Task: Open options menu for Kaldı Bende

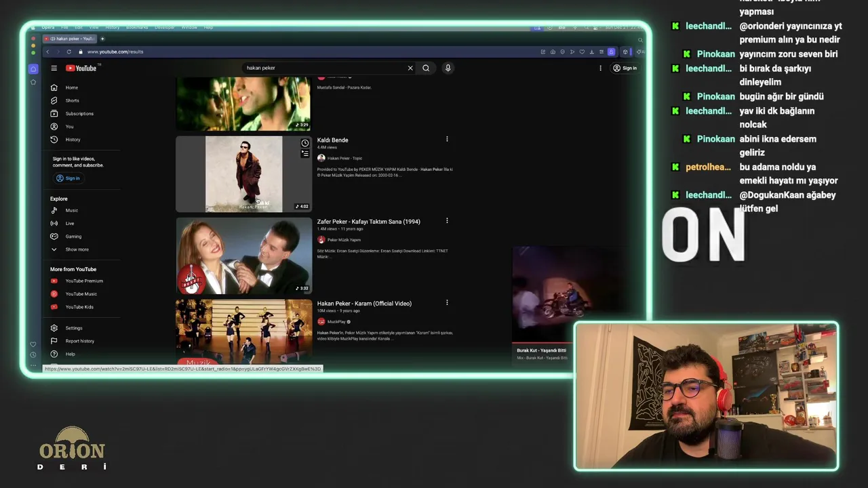Action: click(x=447, y=139)
